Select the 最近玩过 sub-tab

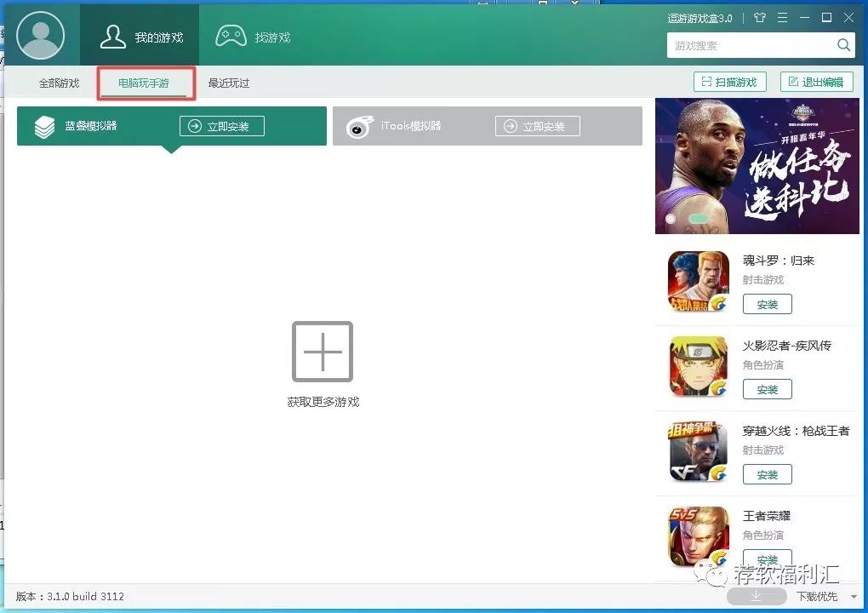[229, 83]
